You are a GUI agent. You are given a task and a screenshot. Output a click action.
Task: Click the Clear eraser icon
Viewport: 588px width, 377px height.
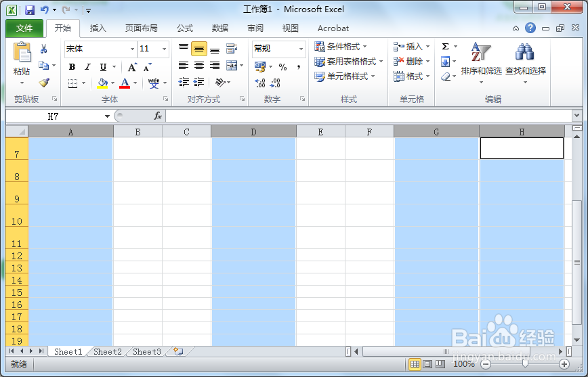[x=446, y=76]
